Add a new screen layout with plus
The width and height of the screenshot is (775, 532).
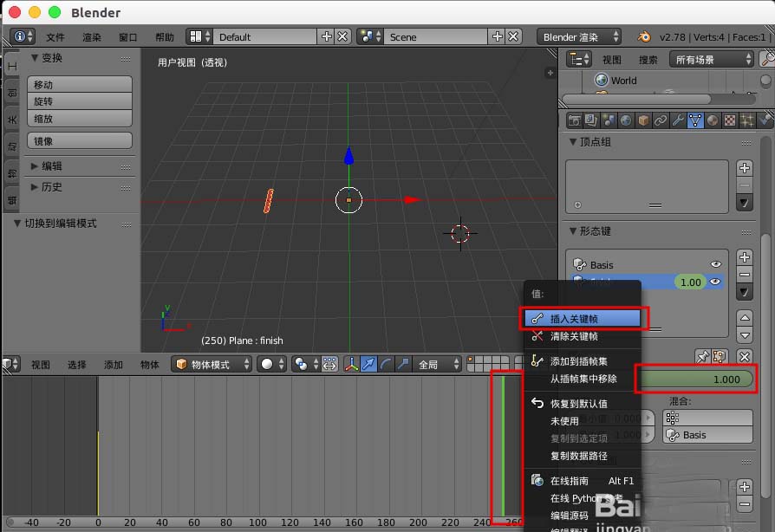(327, 36)
